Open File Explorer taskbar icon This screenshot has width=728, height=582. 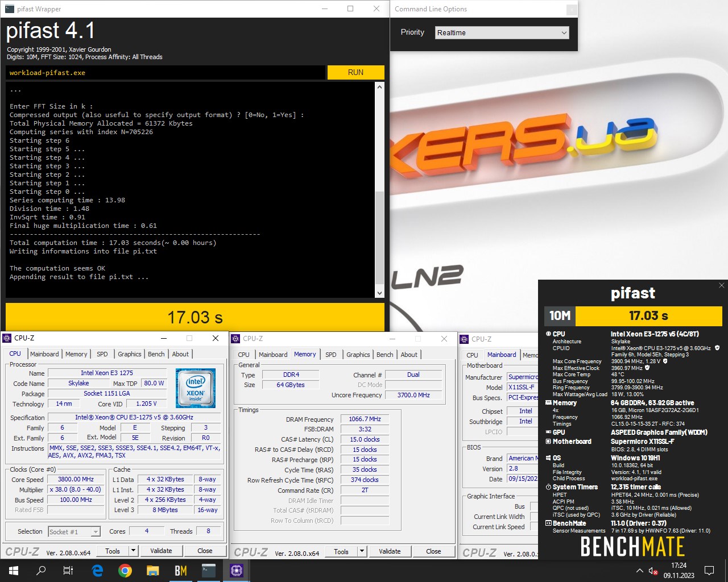(152, 571)
